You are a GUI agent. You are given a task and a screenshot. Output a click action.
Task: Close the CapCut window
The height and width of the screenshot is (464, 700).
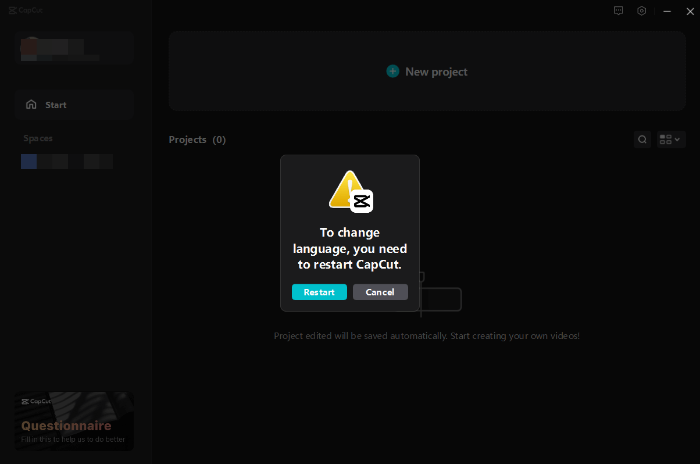690,11
